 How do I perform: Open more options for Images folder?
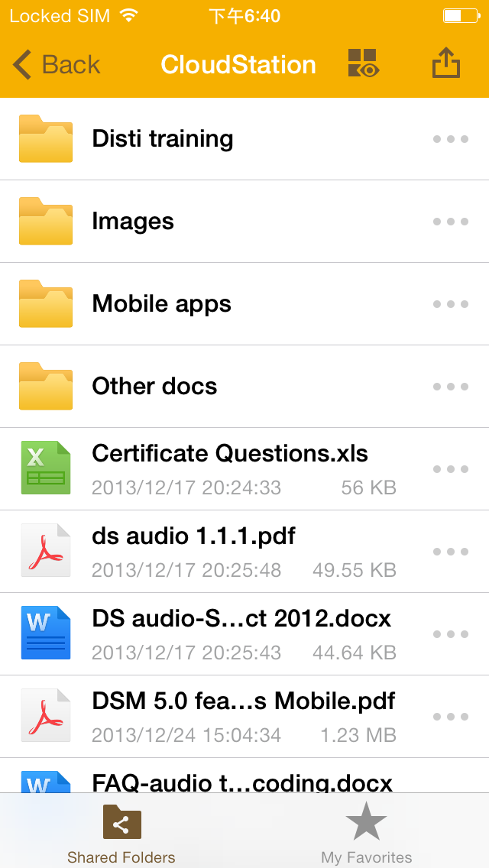click(451, 222)
